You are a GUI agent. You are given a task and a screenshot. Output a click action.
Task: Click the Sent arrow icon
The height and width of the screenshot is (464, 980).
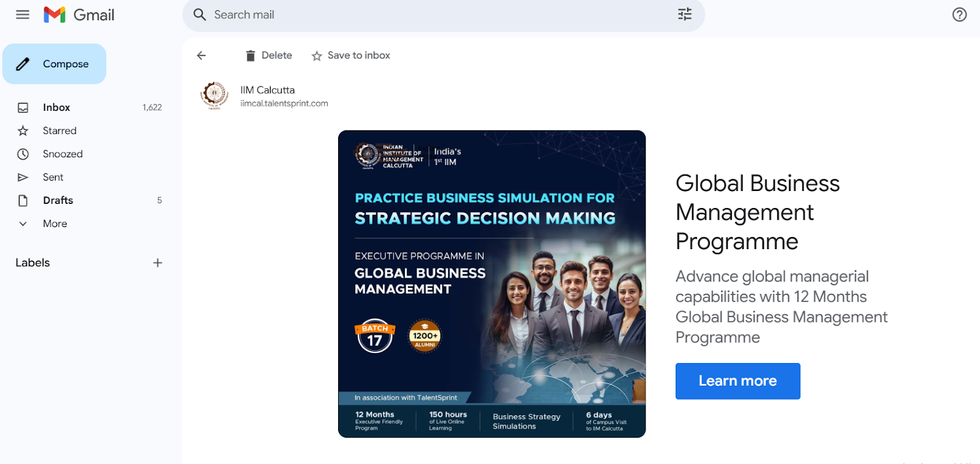click(x=23, y=178)
